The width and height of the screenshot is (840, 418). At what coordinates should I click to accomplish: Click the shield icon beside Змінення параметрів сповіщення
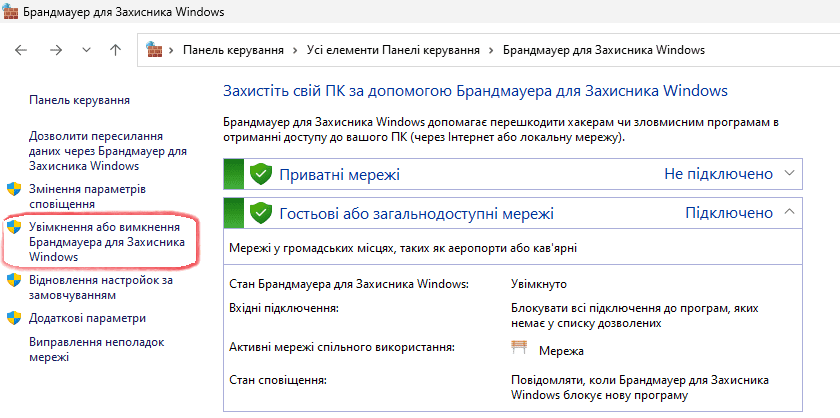pos(14,189)
